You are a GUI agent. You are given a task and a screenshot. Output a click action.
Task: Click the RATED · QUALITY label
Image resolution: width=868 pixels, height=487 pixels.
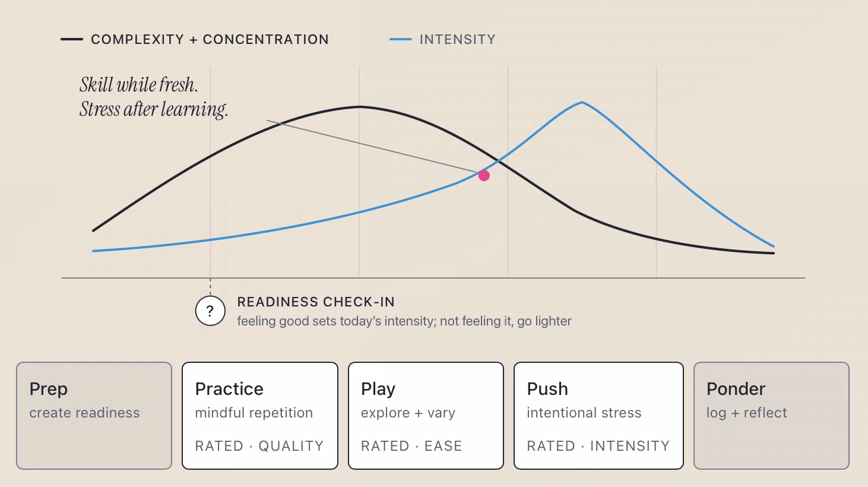[259, 446]
